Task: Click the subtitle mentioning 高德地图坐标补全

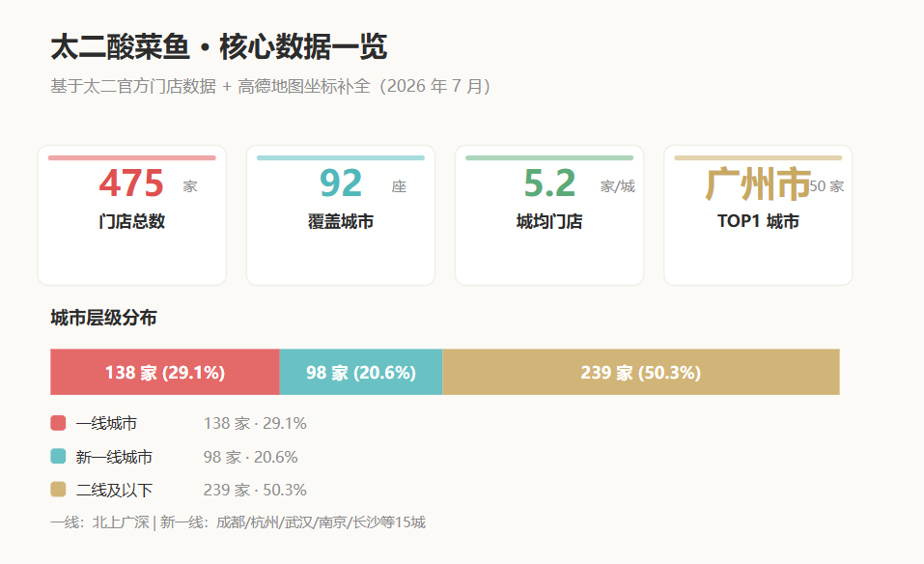Action: point(271,86)
